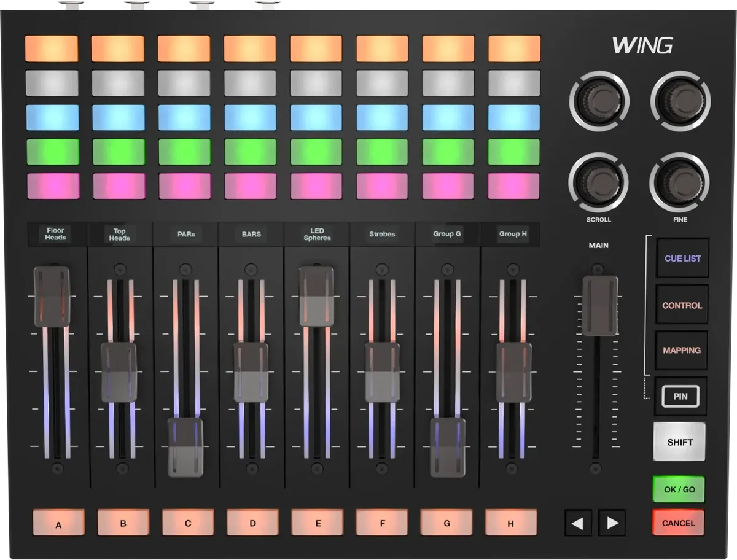Tap the white pad above Group H

514,83
